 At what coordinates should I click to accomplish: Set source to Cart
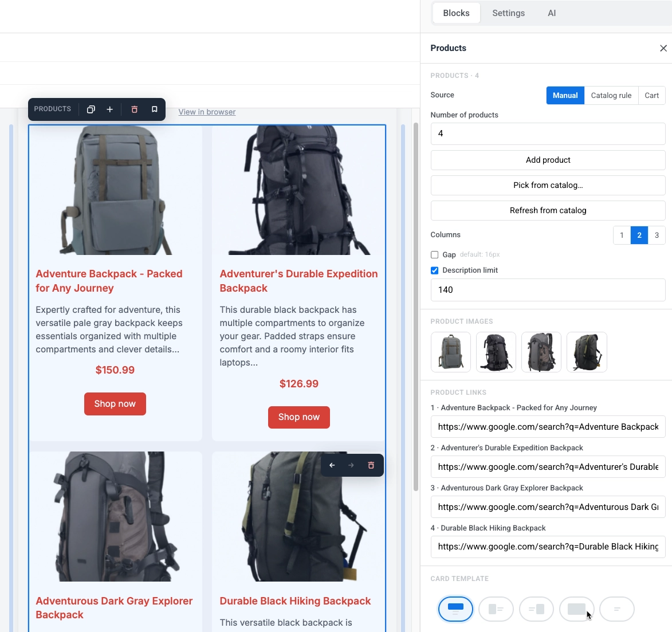[x=651, y=95]
